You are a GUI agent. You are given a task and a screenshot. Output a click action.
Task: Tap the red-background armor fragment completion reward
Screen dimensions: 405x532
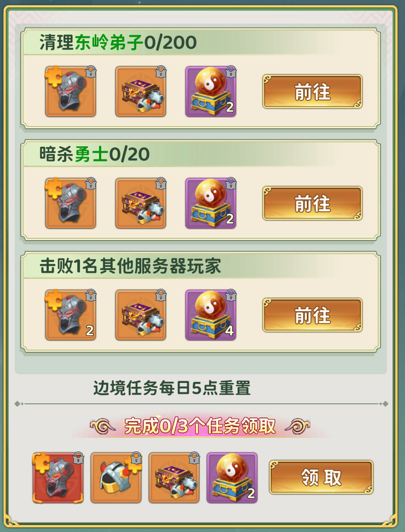pos(58,478)
